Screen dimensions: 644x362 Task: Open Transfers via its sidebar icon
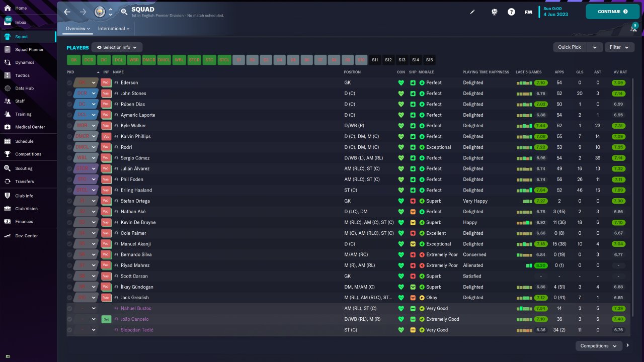(x=8, y=182)
